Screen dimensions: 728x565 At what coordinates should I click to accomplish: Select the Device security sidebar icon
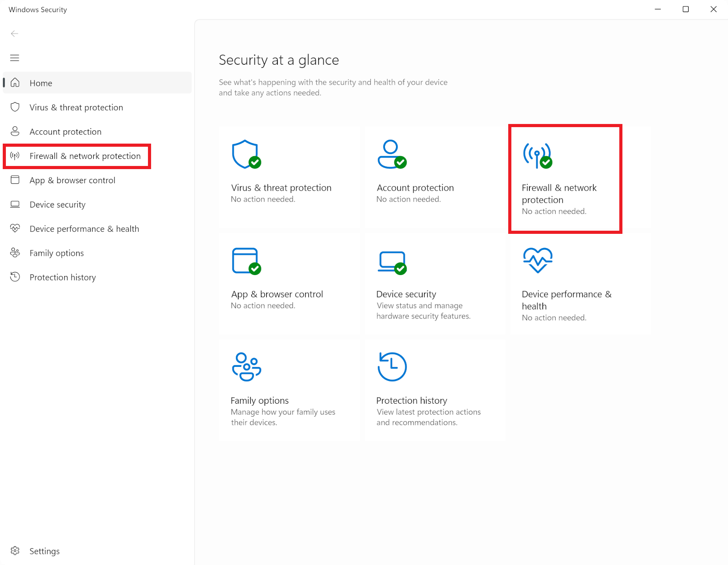pyautogui.click(x=15, y=204)
